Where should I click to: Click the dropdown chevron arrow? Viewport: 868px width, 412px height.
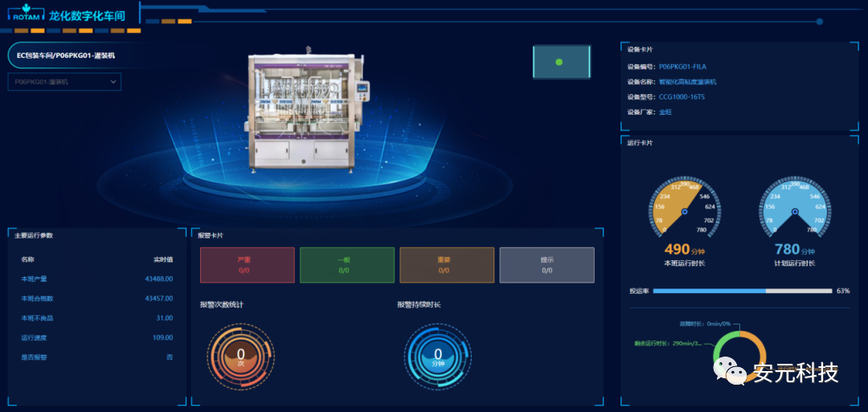[113, 81]
